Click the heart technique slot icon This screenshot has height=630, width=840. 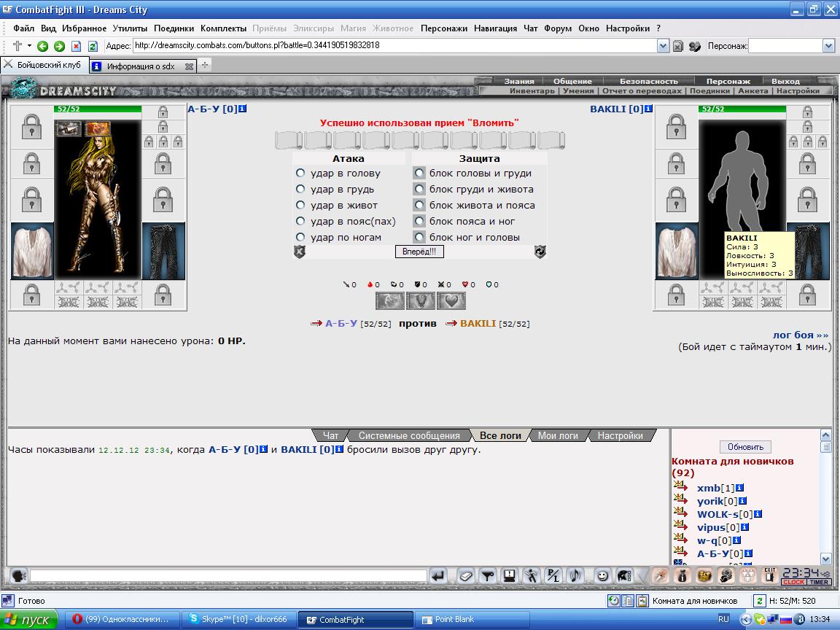[x=451, y=301]
